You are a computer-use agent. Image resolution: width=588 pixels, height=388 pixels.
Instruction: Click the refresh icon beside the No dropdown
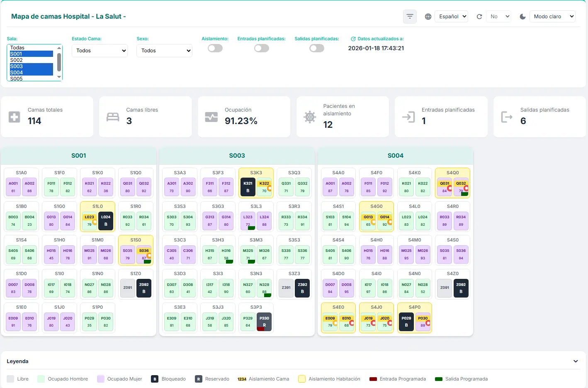tap(479, 17)
